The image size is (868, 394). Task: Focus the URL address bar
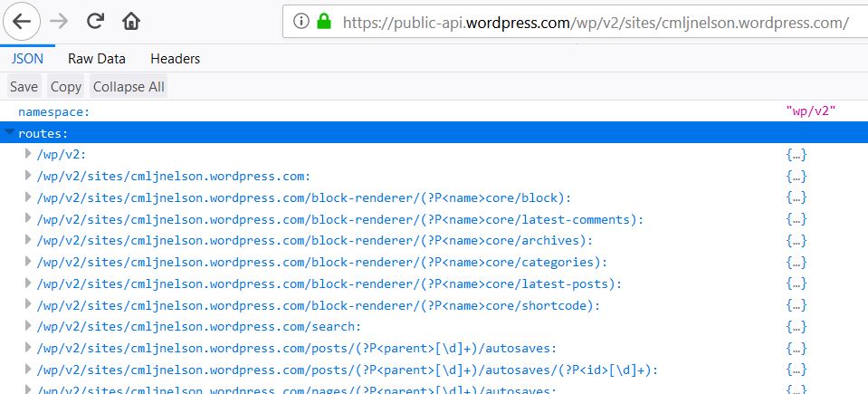coord(576,22)
